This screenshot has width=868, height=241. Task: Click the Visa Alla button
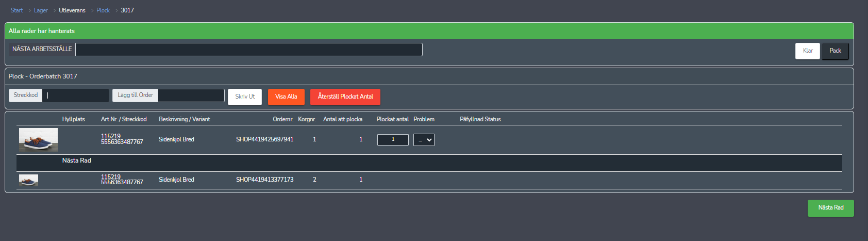[x=286, y=97]
